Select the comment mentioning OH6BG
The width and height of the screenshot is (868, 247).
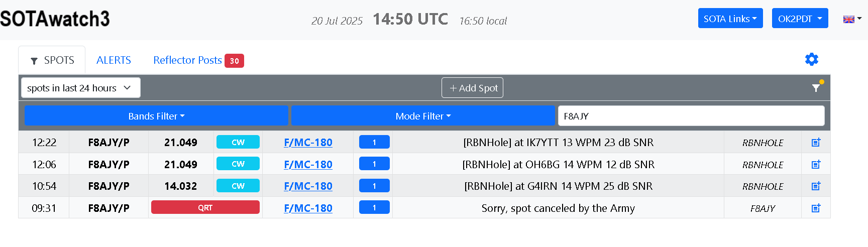pyautogui.click(x=558, y=164)
